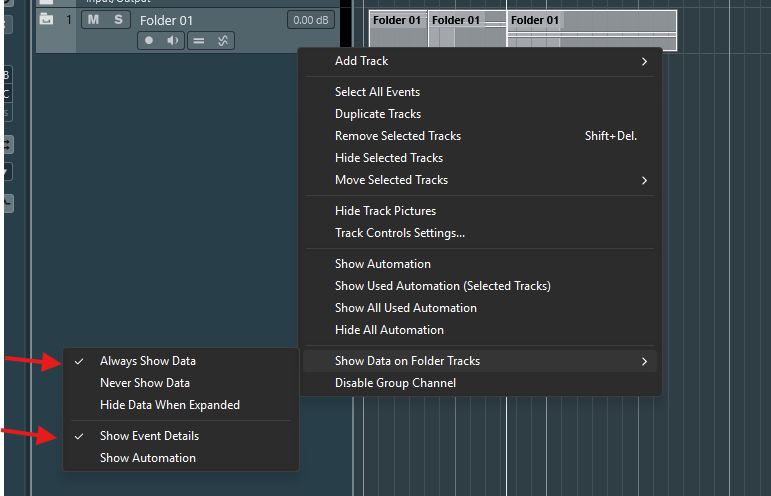Toggle monitor speaker on Folder 01 track
This screenshot has height=496, width=771.
click(x=173, y=41)
